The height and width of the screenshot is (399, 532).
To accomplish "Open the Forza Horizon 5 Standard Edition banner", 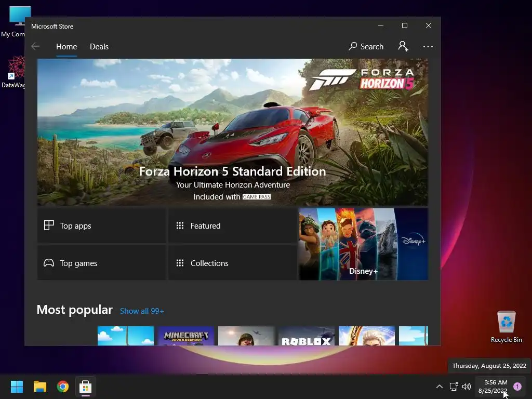I will click(x=232, y=132).
